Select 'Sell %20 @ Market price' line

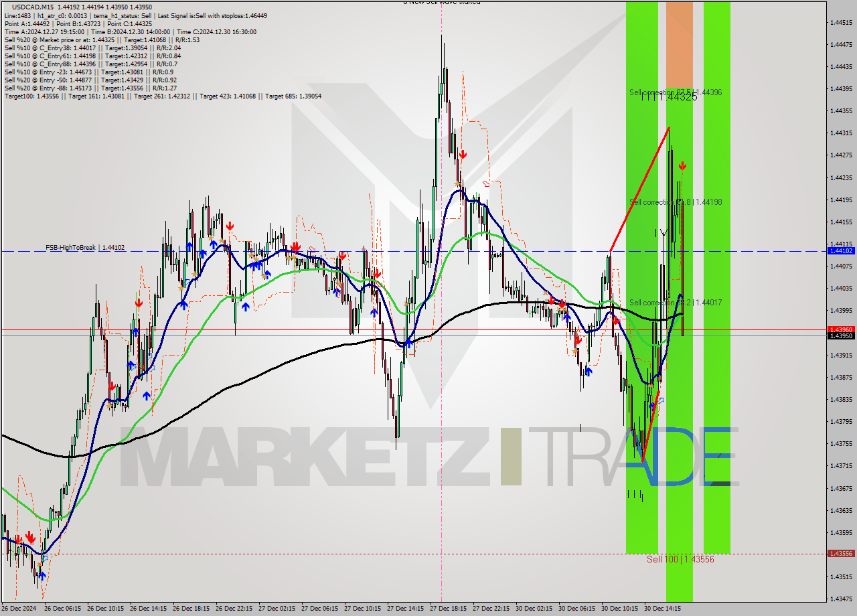102,40
